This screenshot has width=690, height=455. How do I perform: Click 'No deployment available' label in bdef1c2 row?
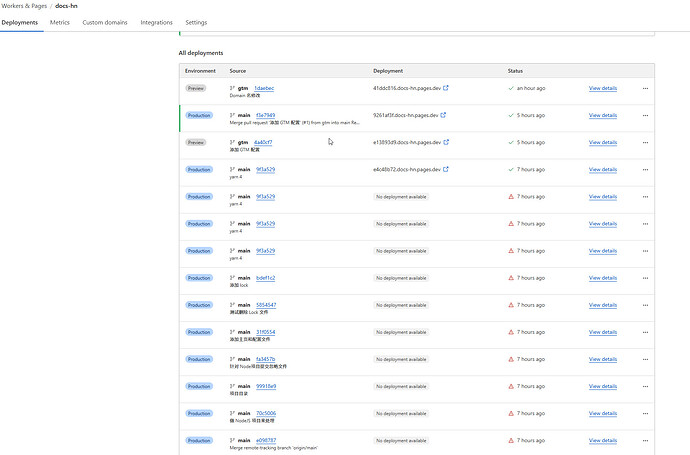[401, 278]
